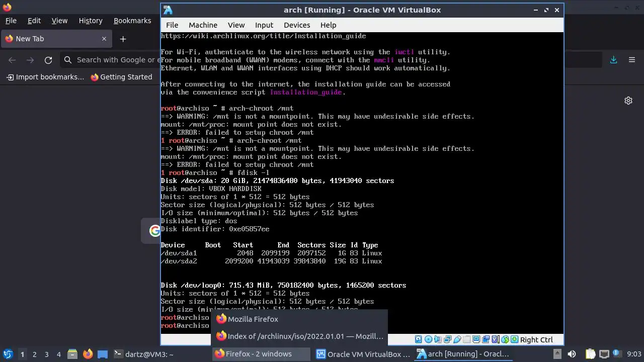Click the hard disk activity indicator in VirtualBox status bar
Image resolution: width=644 pixels, height=362 pixels.
click(x=418, y=339)
